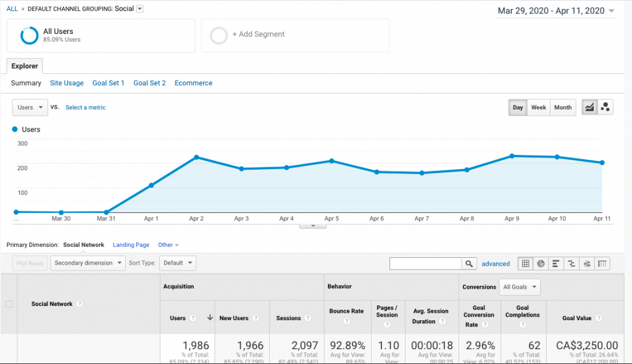Click the Goal Value column header

click(577, 318)
